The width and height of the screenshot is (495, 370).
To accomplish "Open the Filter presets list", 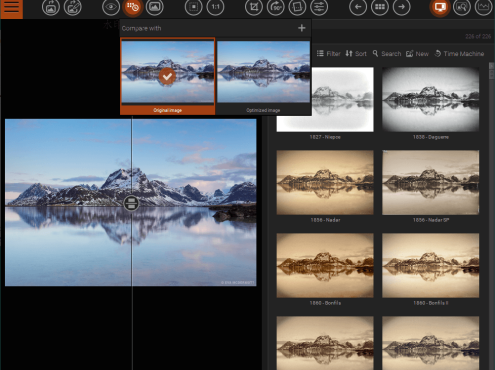I will pos(328,53).
